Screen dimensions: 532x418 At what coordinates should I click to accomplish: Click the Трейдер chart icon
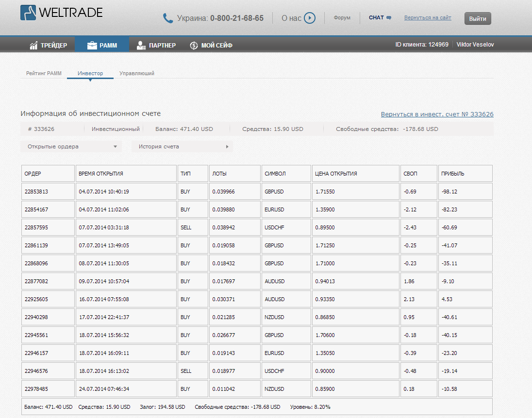pos(34,46)
